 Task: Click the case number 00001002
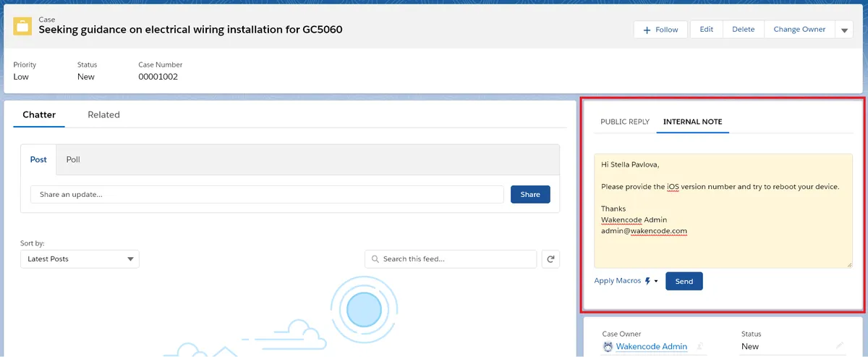(158, 77)
